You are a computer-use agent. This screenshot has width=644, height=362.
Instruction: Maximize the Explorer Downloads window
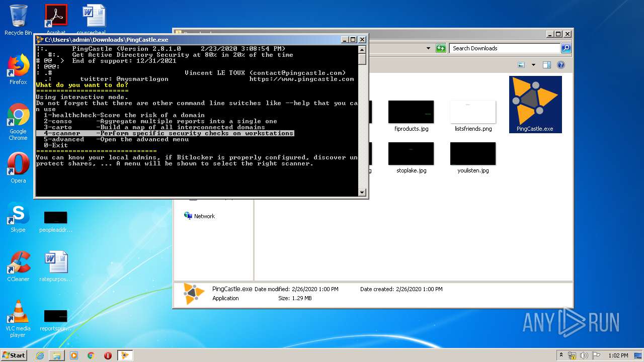coord(559,34)
